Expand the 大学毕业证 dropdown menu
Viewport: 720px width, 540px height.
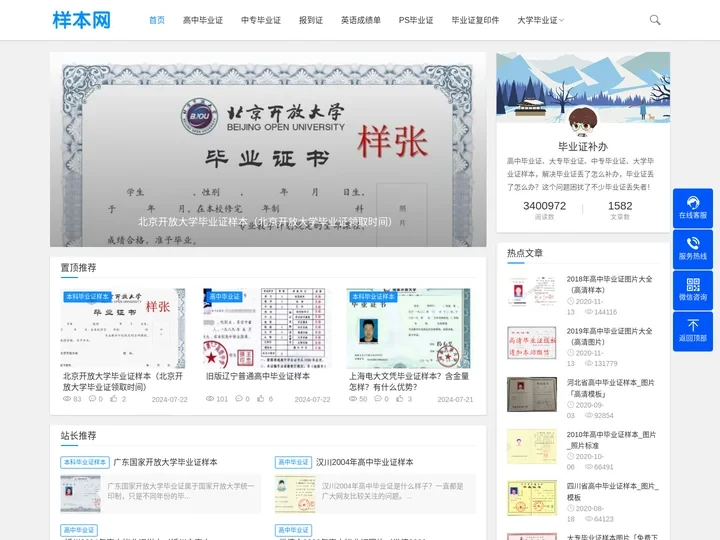pos(540,20)
